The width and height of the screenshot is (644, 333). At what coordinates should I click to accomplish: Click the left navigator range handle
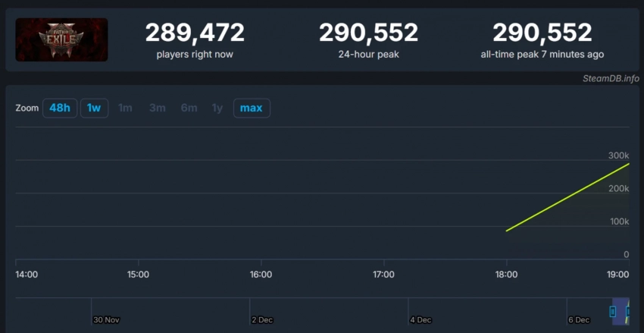point(613,311)
